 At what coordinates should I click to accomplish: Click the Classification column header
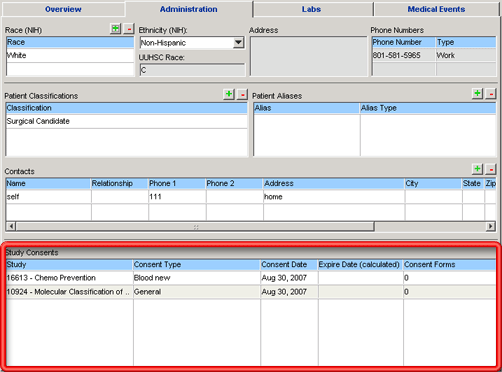coord(127,108)
